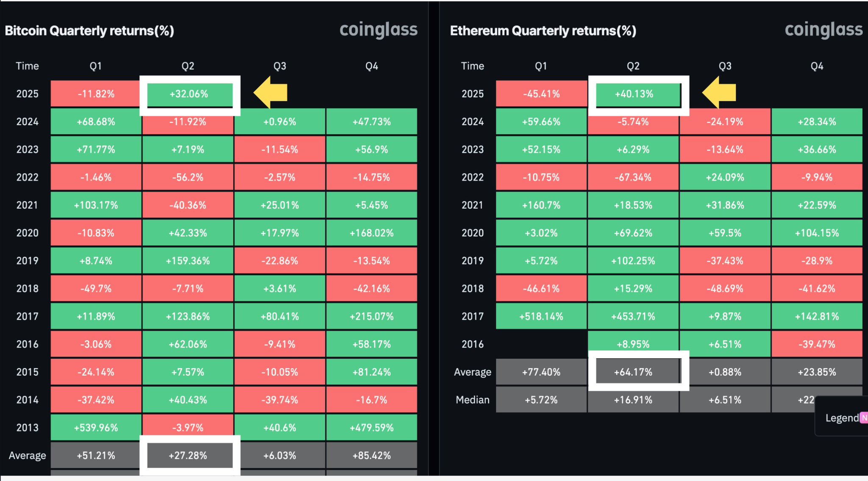This screenshot has width=868, height=481.
Task: Click the Q4 column header in Ethereum table
Action: pyautogui.click(x=817, y=66)
